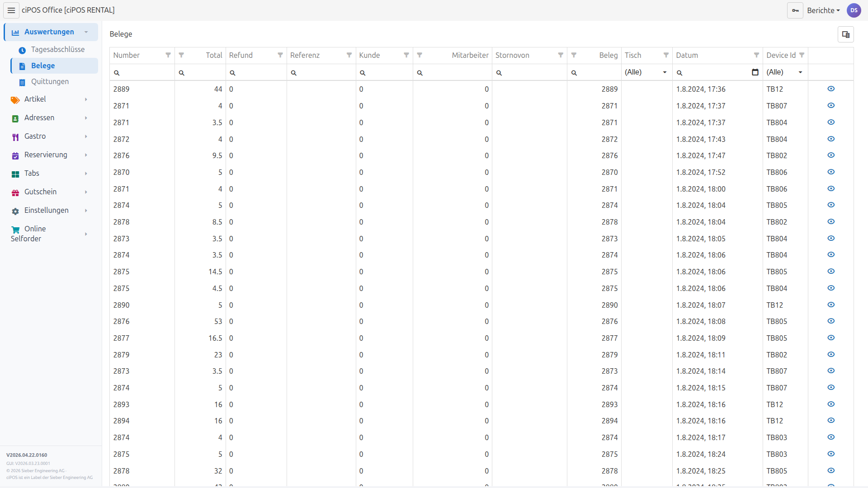Screen dimensions: 868x488
Task: Open filter for Beleg column
Action: 574,55
